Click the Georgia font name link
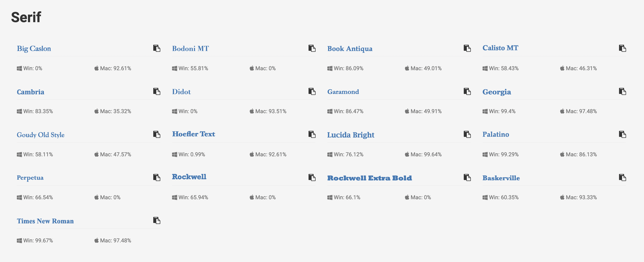This screenshot has width=644, height=262. (496, 92)
